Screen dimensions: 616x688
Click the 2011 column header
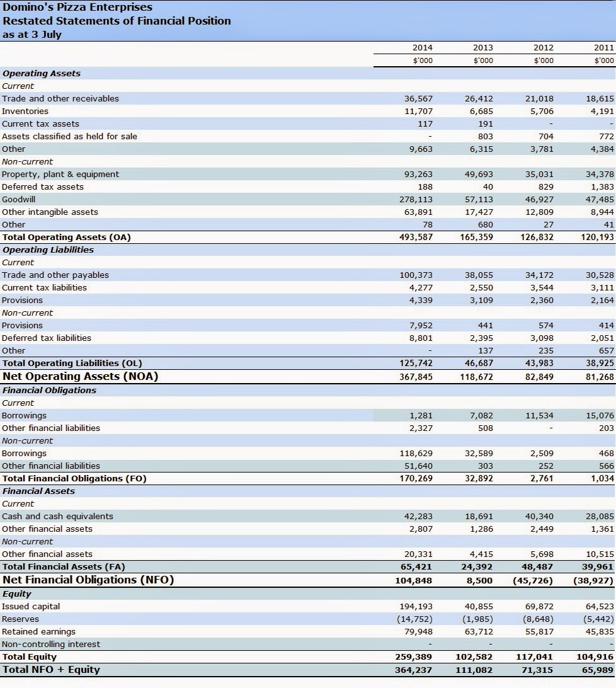[604, 47]
